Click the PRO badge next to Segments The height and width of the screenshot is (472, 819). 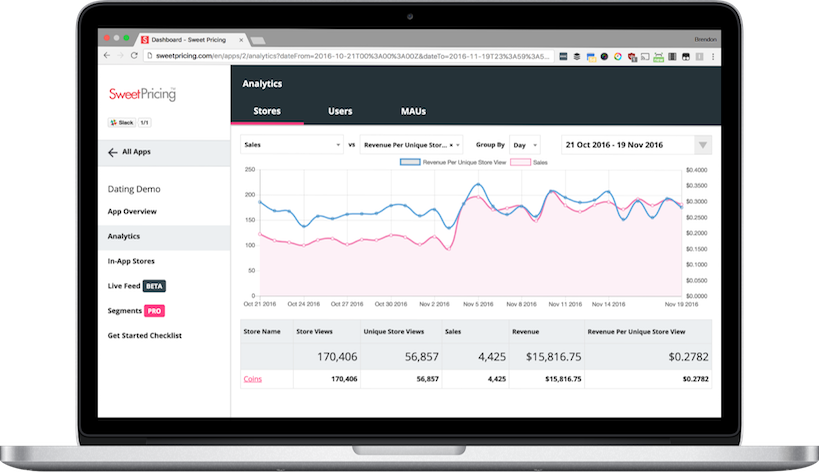154,311
